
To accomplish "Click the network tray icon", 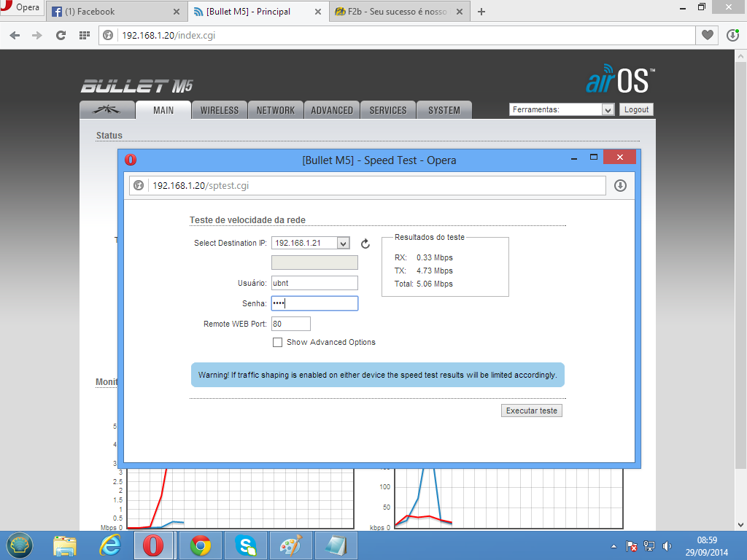I will (649, 546).
